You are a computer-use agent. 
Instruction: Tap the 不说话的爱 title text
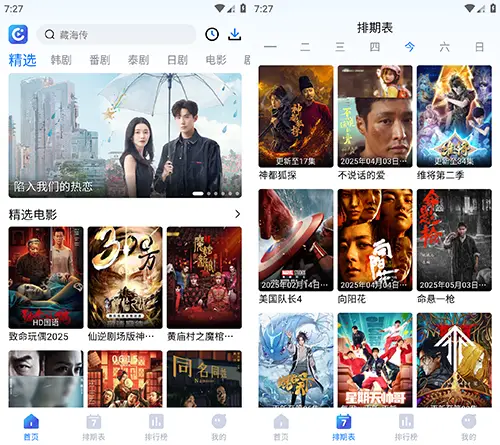[361, 175]
